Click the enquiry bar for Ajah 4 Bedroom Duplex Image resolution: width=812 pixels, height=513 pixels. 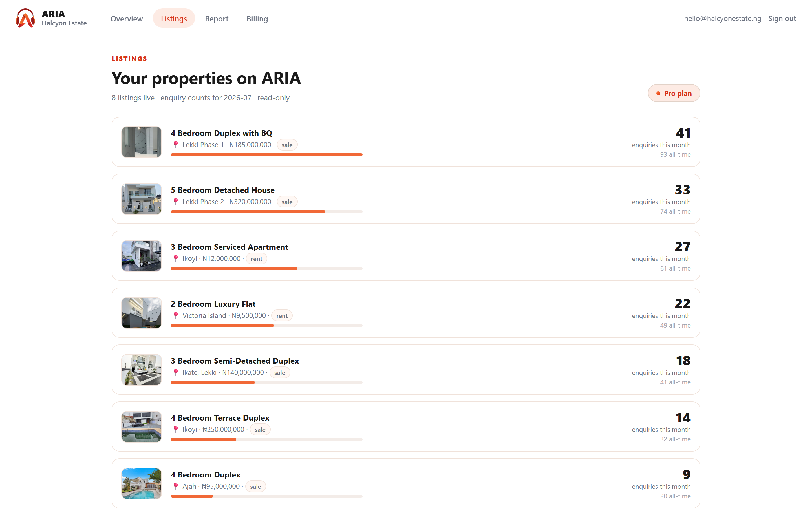tap(266, 496)
